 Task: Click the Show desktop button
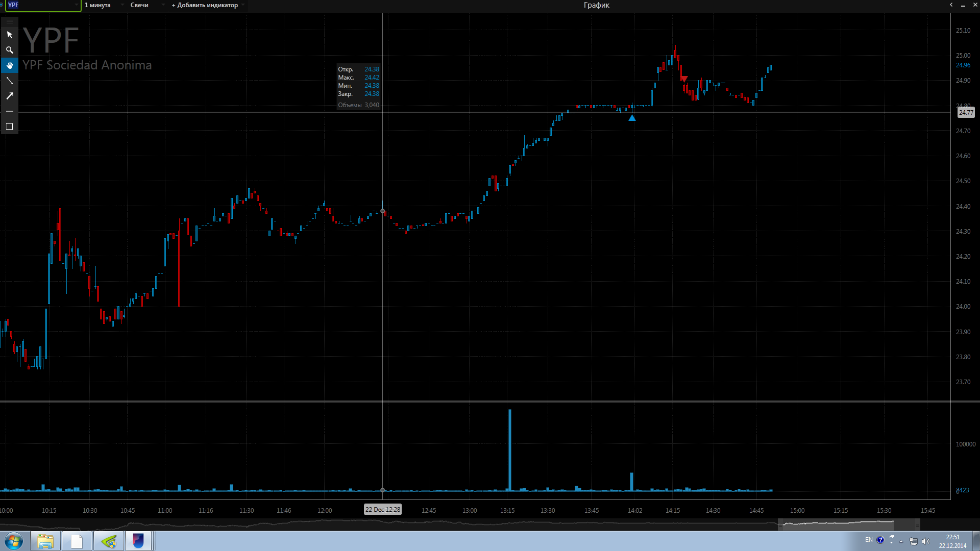point(976,541)
